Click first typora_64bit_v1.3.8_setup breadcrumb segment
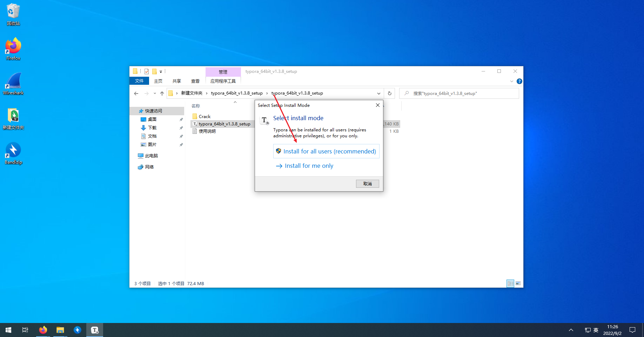Image resolution: width=644 pixels, height=337 pixels. pos(237,93)
